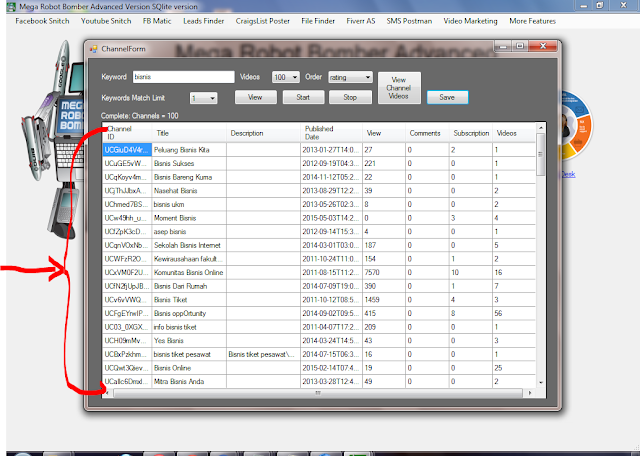Select the 'Bisnis oppOrtunity' title cell
Screen dimensions: 640x456
(x=189, y=314)
